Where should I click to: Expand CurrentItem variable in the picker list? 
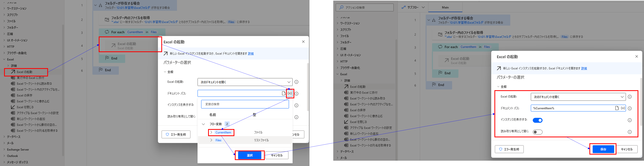click(211, 132)
